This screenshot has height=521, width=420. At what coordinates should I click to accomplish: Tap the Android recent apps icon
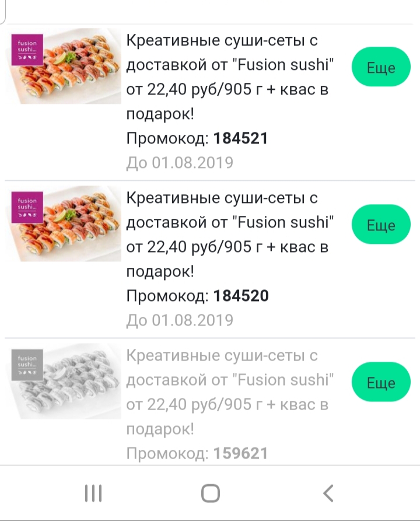(x=93, y=494)
